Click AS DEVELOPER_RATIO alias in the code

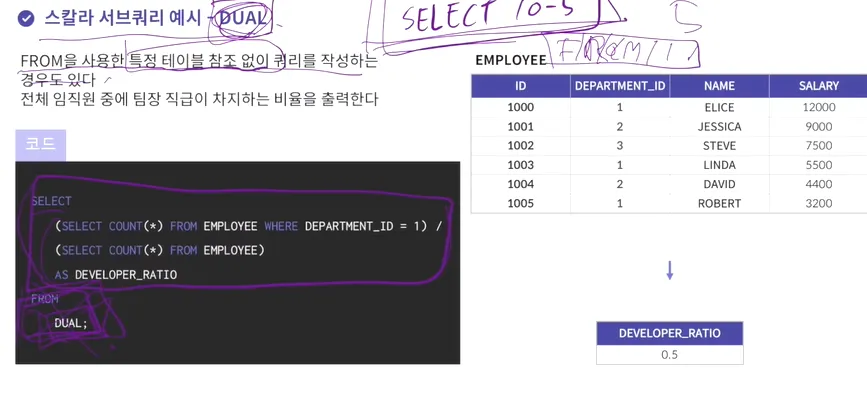(x=116, y=275)
